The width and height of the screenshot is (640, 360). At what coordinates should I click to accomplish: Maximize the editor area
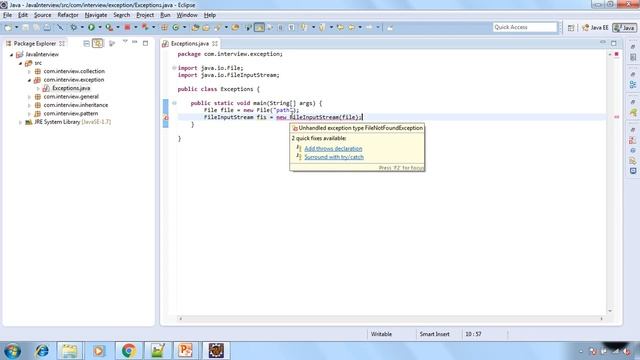613,43
